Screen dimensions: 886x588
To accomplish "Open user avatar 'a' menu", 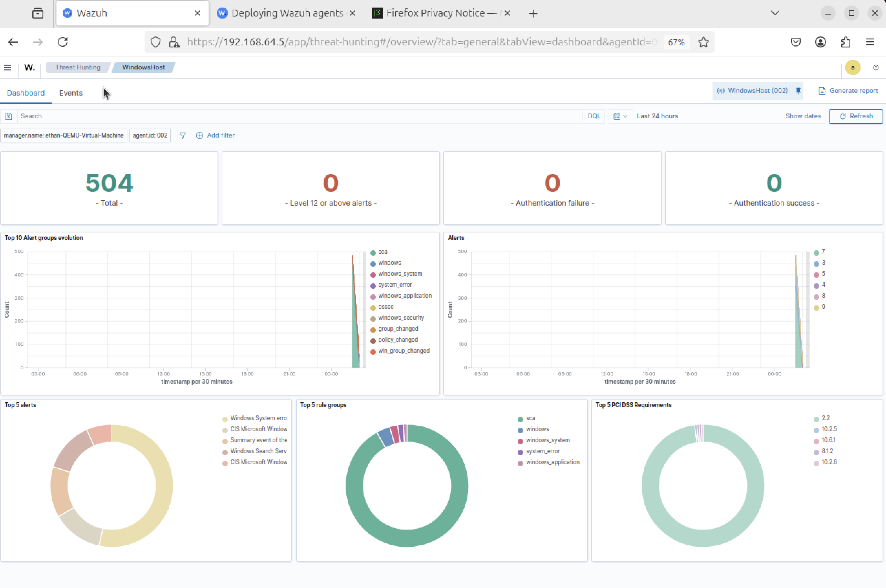I will [x=853, y=67].
